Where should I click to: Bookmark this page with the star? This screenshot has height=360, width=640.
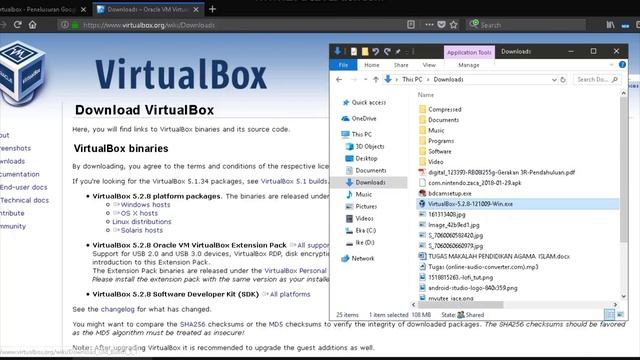(x=453, y=24)
